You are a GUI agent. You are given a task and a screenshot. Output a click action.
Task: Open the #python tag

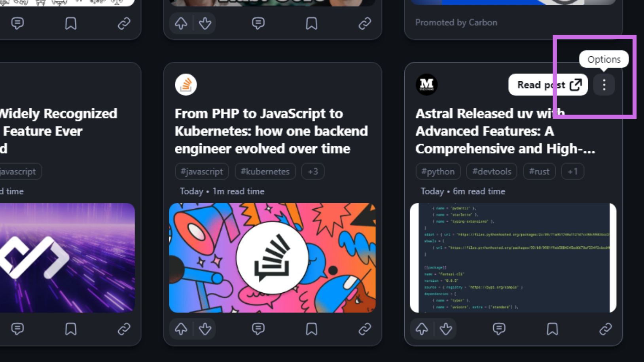(x=438, y=171)
